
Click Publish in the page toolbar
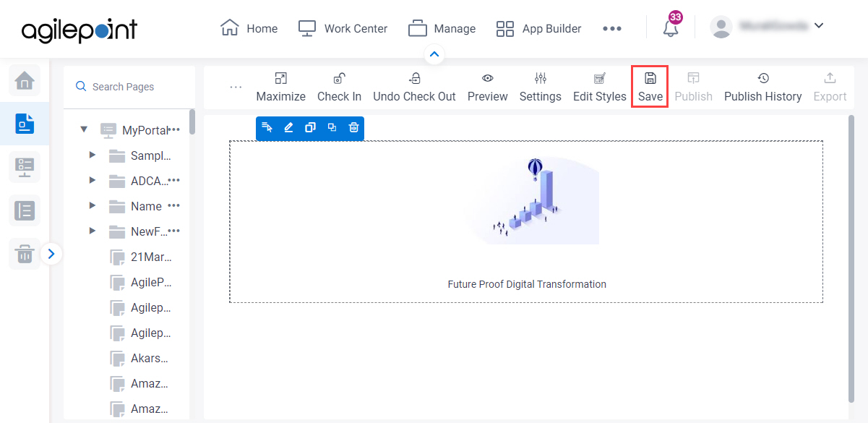pyautogui.click(x=694, y=87)
